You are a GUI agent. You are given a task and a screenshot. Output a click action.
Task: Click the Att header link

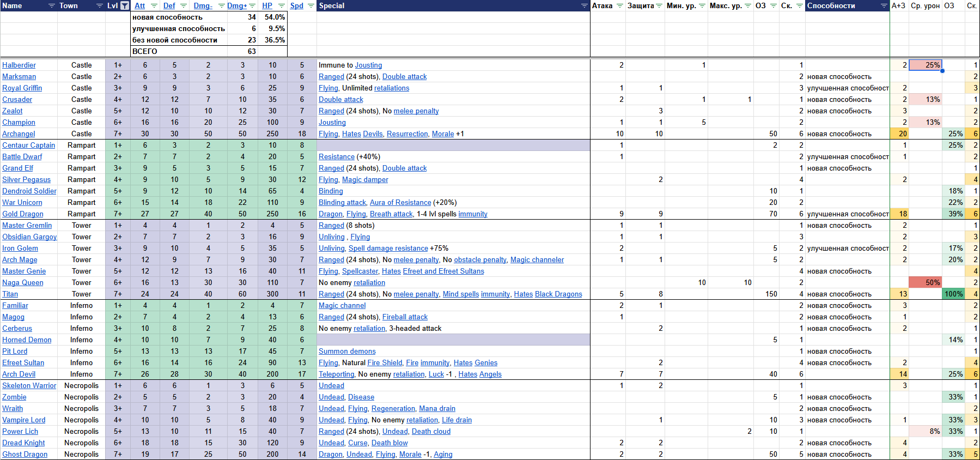point(140,5)
